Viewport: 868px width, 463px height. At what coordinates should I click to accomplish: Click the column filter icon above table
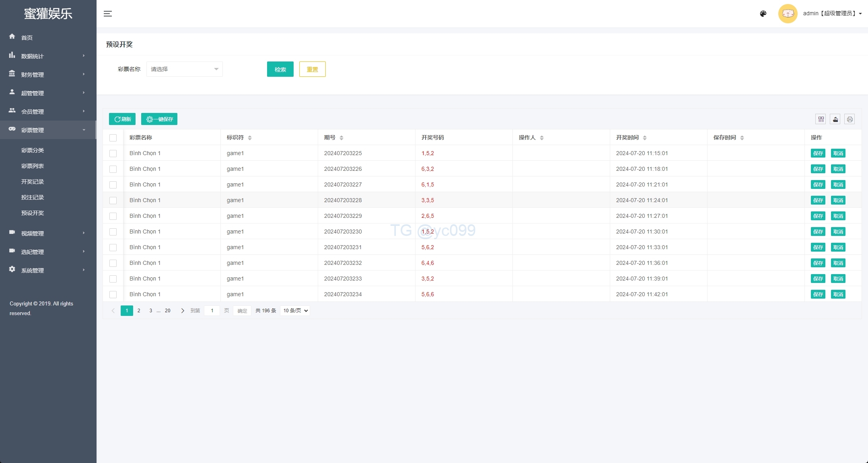821,119
